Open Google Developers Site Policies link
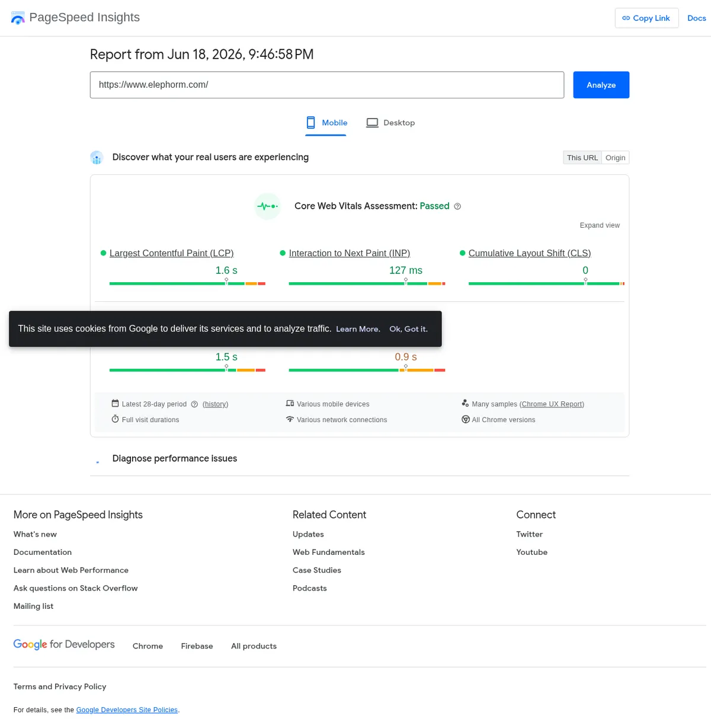The height and width of the screenshot is (728, 711). click(x=127, y=710)
